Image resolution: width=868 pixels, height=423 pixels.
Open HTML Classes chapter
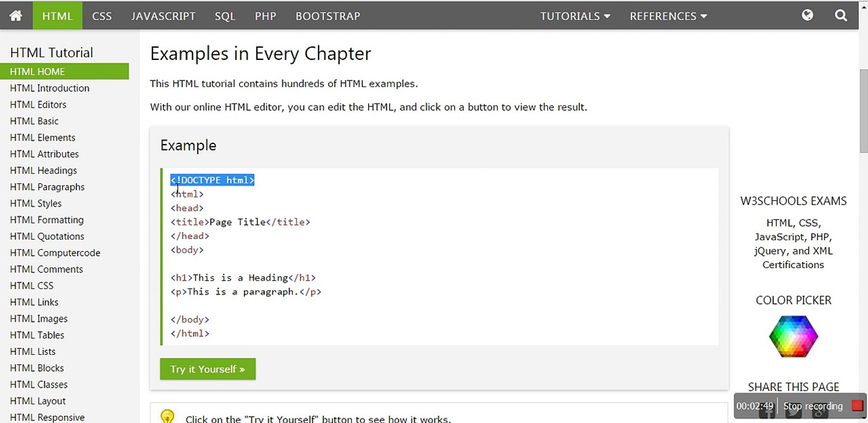coord(39,384)
